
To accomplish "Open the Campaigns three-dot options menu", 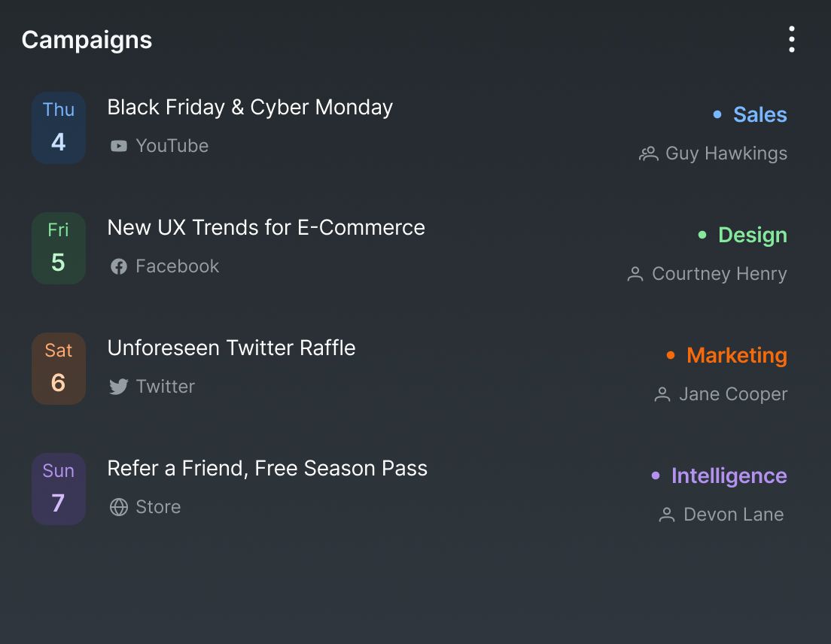I will click(791, 39).
